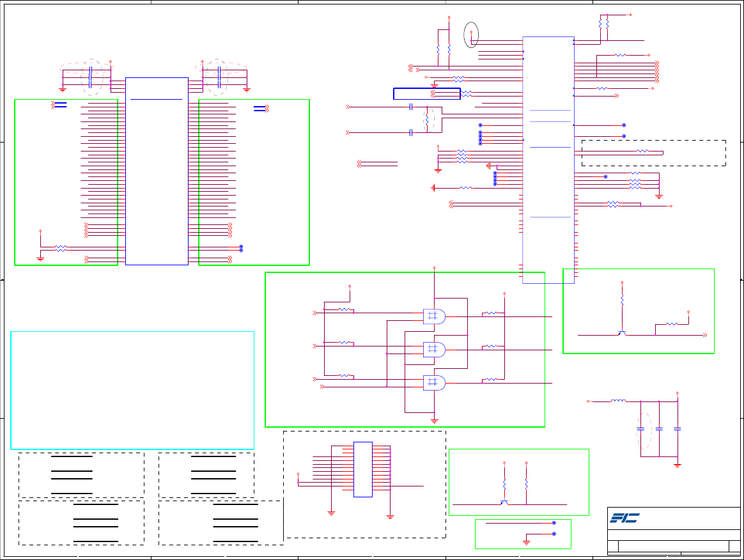The width and height of the screenshot is (744, 560).
Task: Select the small blue IC inside the dashed box
Action: pos(363,469)
